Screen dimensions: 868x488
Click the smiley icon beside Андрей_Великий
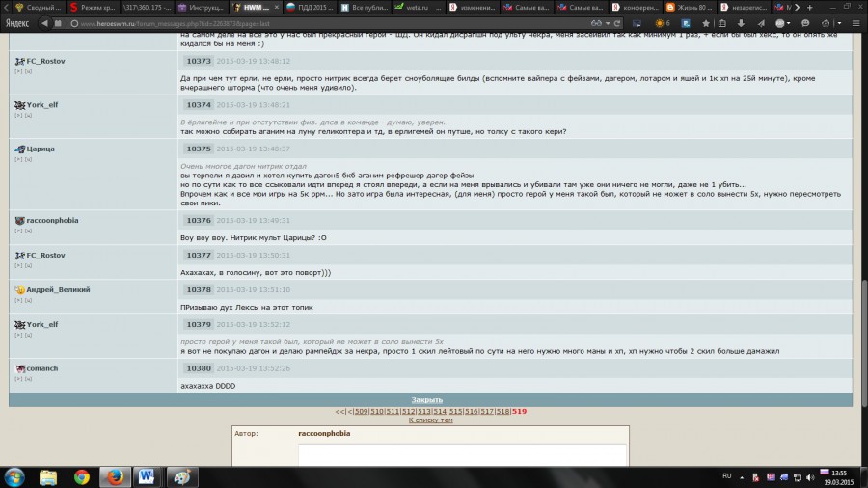coord(19,289)
